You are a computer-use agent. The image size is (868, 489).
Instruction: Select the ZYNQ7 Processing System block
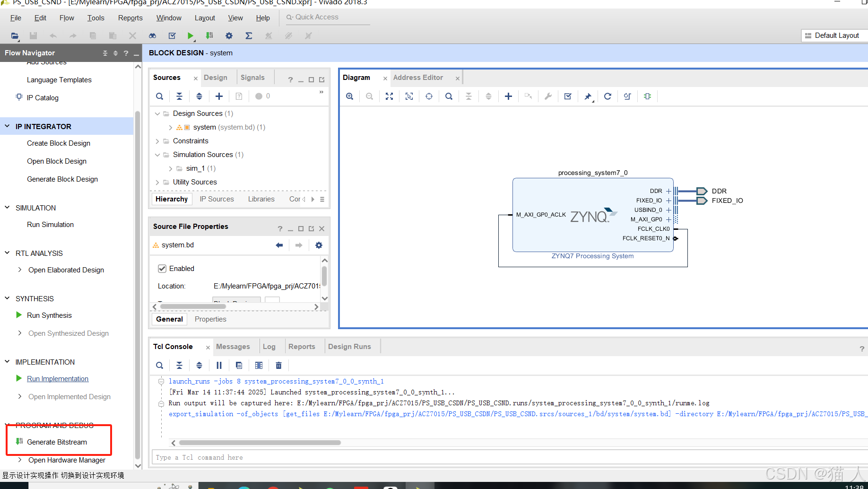tap(593, 215)
